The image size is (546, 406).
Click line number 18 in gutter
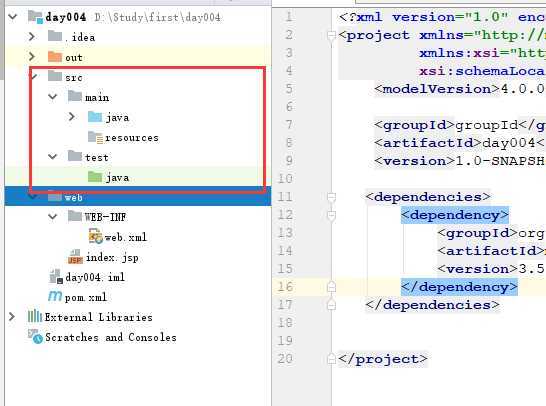click(285, 323)
